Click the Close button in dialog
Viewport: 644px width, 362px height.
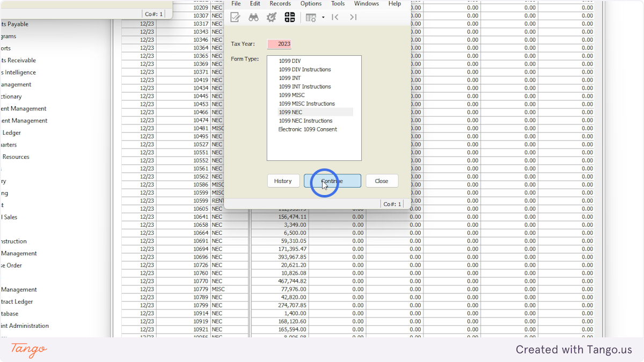382,181
